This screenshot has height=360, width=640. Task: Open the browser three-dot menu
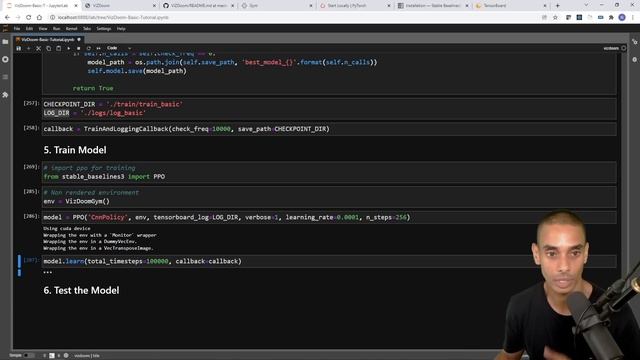click(x=633, y=18)
